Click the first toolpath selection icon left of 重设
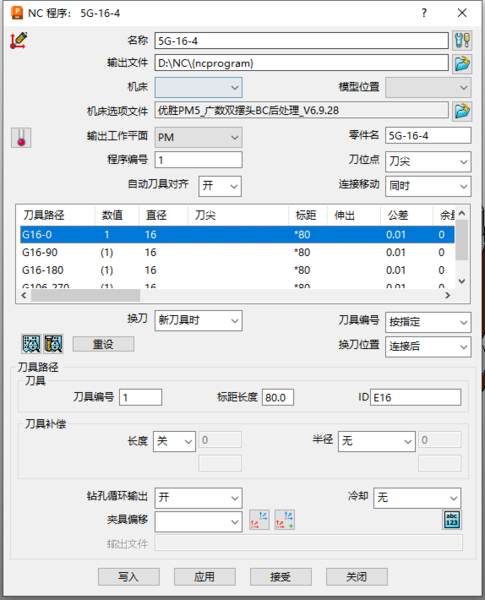This screenshot has width=485, height=600. click(31, 344)
